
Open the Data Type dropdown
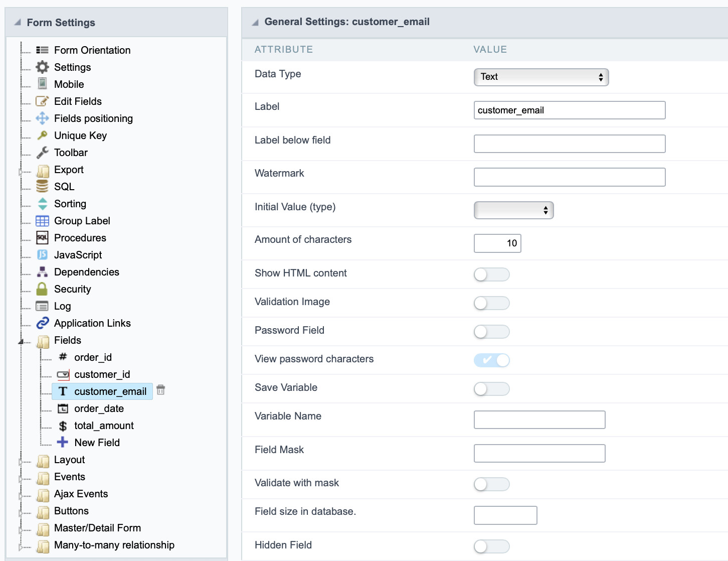pos(541,77)
